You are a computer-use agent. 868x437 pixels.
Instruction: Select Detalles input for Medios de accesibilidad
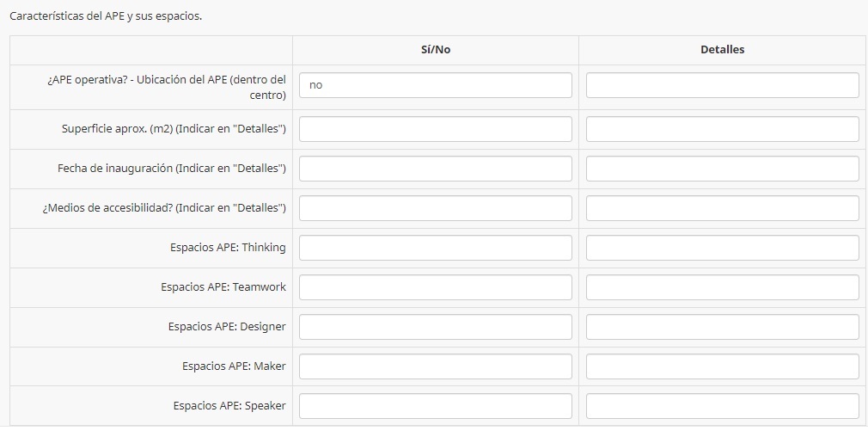pyautogui.click(x=722, y=208)
